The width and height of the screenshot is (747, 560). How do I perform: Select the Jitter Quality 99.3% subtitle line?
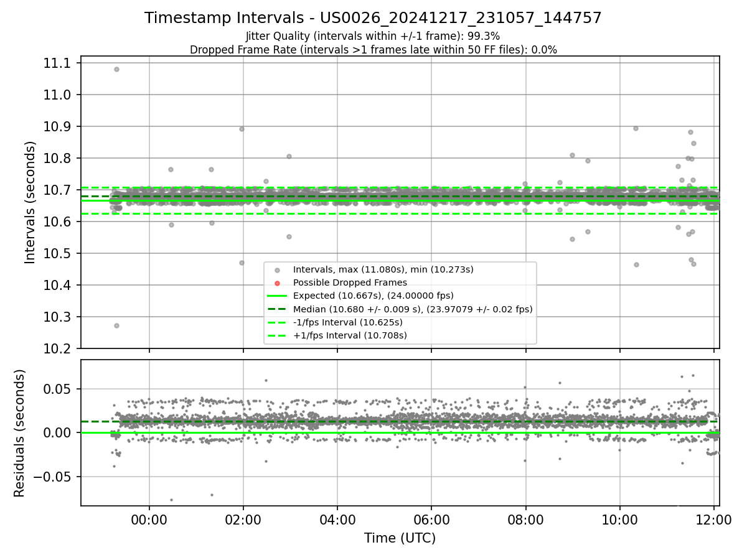click(x=373, y=36)
